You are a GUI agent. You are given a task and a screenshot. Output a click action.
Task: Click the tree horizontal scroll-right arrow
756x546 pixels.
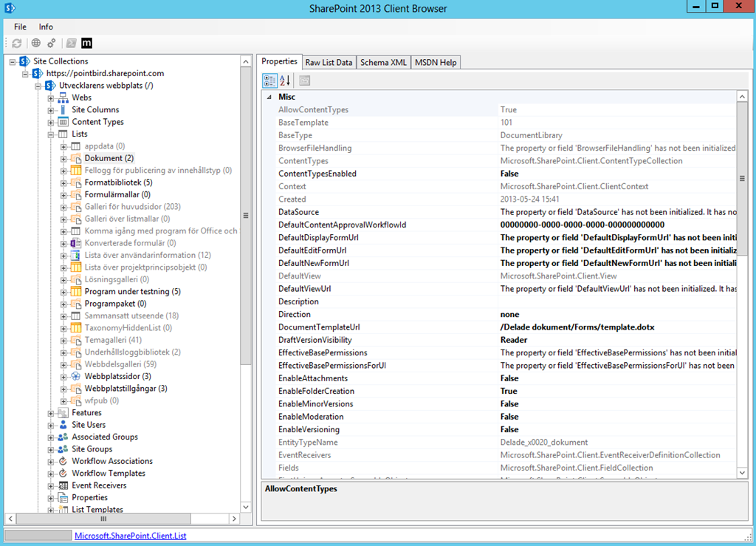click(234, 519)
